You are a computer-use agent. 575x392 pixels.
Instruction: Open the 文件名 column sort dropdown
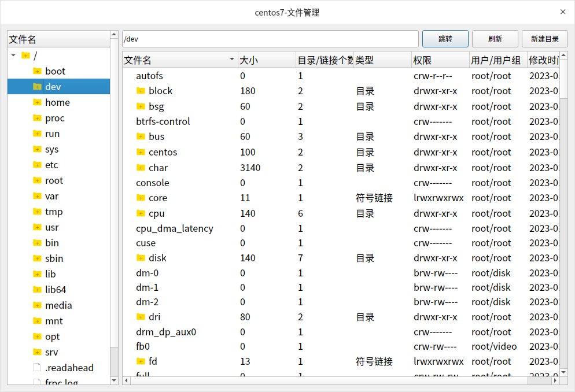pos(231,59)
